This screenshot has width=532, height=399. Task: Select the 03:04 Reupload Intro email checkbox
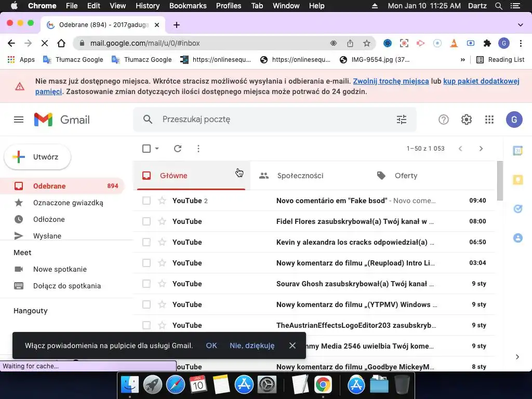(147, 263)
